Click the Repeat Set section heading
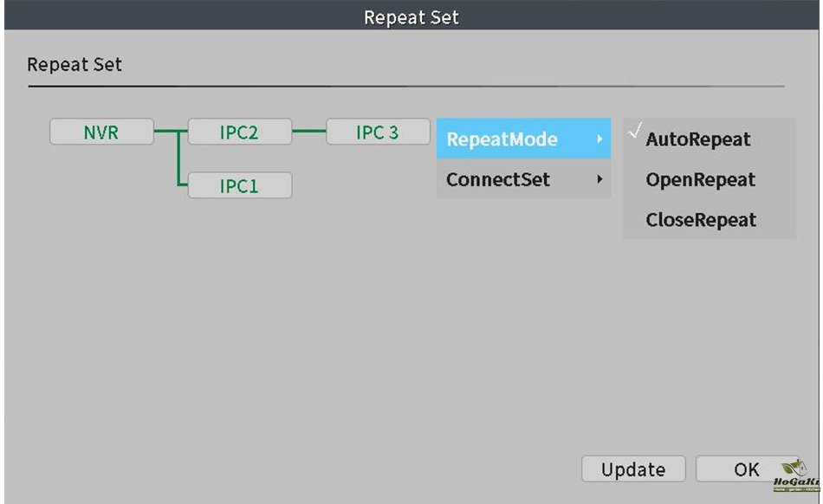 [x=75, y=65]
